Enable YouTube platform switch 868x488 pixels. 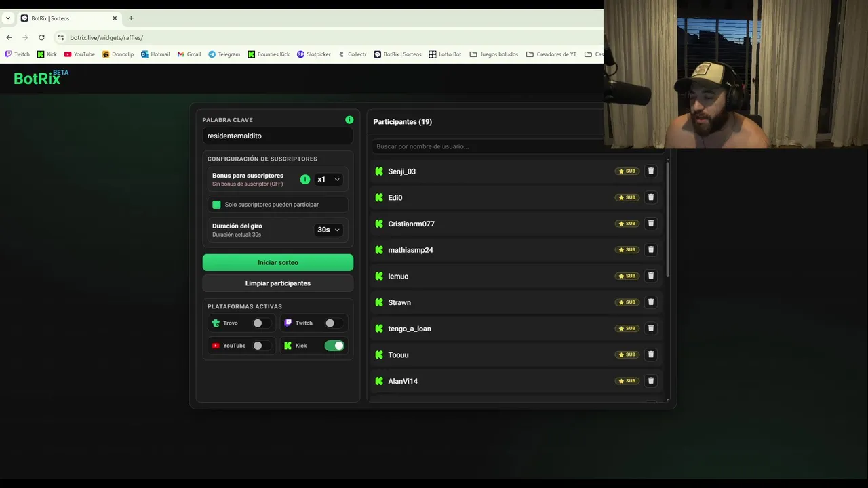pyautogui.click(x=260, y=346)
